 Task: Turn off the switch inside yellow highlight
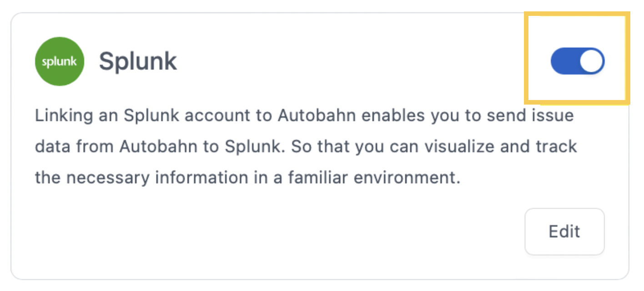coord(578,61)
